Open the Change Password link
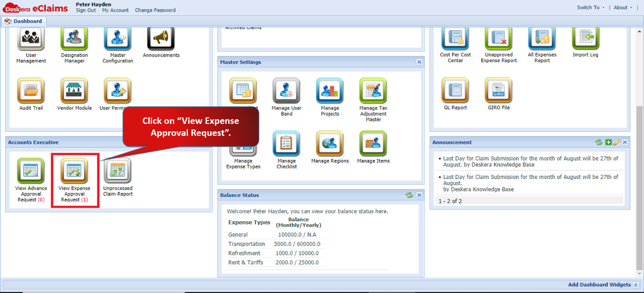This screenshot has width=644, height=293. (155, 10)
